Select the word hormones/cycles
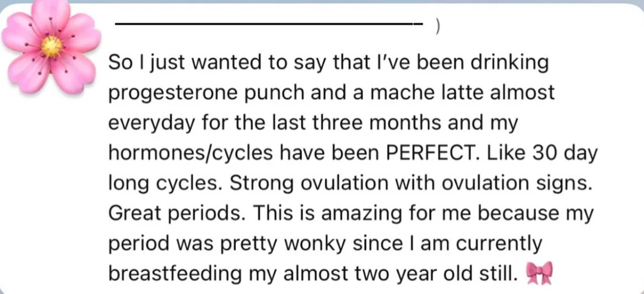Viewport: 644px width, 294px height. [x=190, y=154]
